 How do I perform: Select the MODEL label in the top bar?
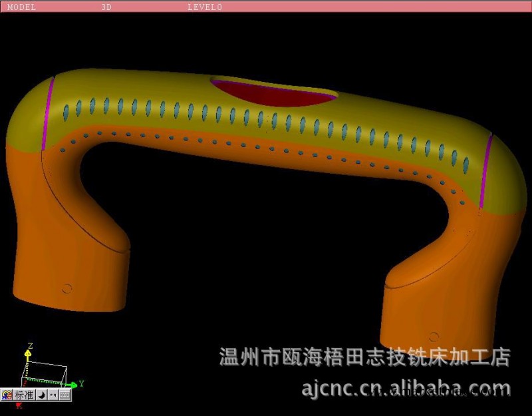[22, 7]
